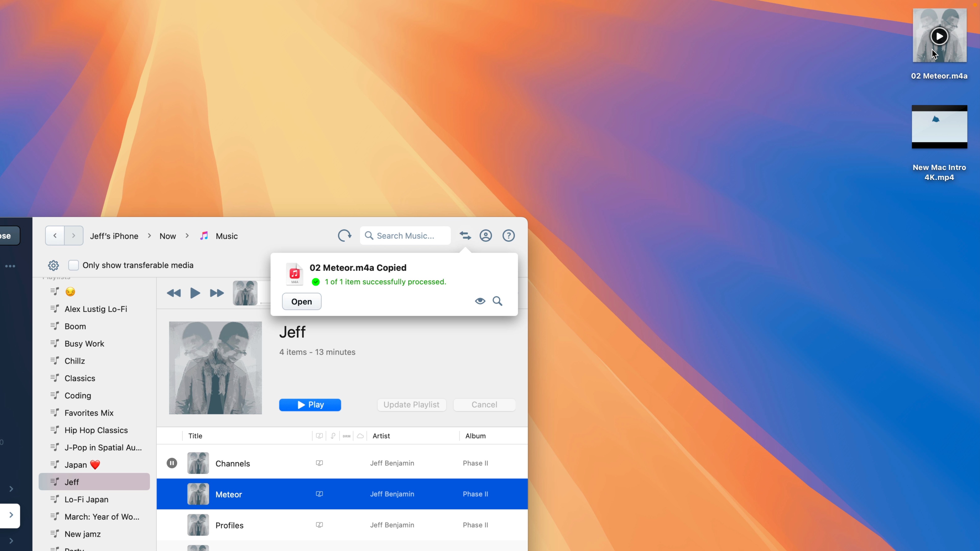Pause the playing Channels track
This screenshot has width=980, height=551.
[171, 463]
